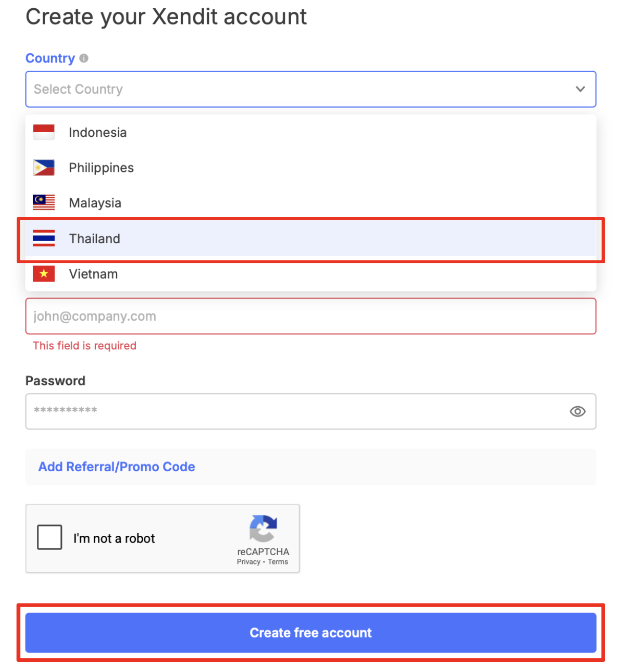Open reCAPTCHA Terms link
Screen dimensions: 637x672
278,562
